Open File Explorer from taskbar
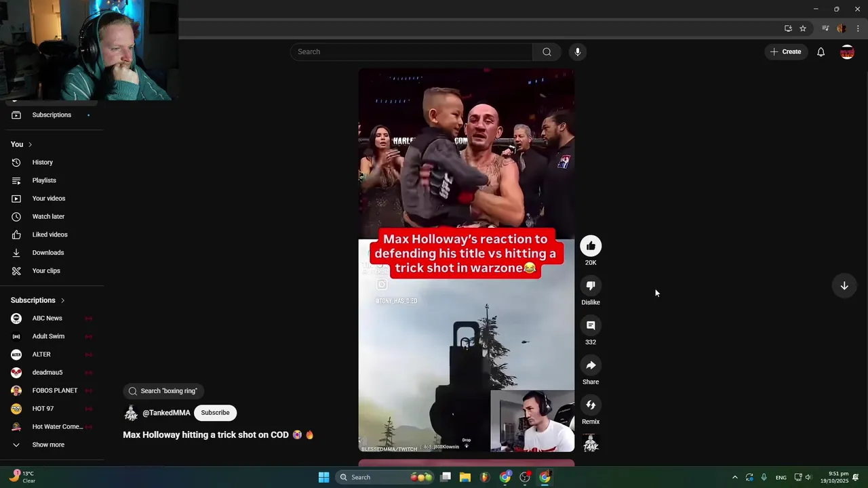The image size is (868, 488). (465, 477)
